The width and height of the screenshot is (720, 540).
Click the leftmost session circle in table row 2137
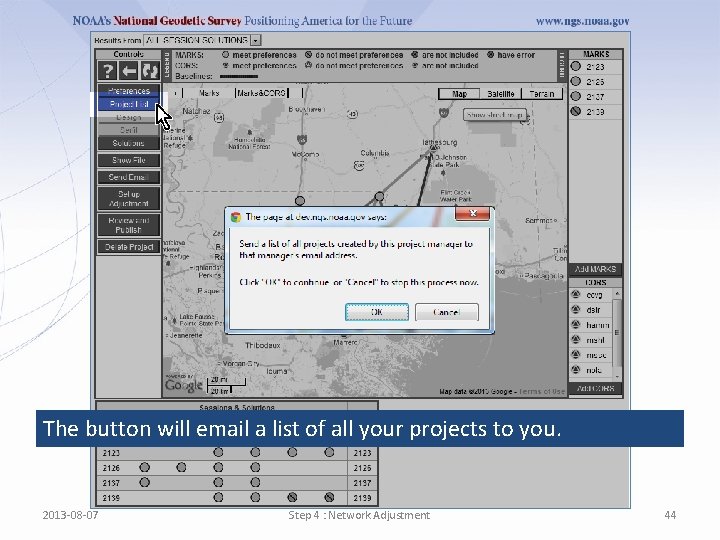pos(145,483)
